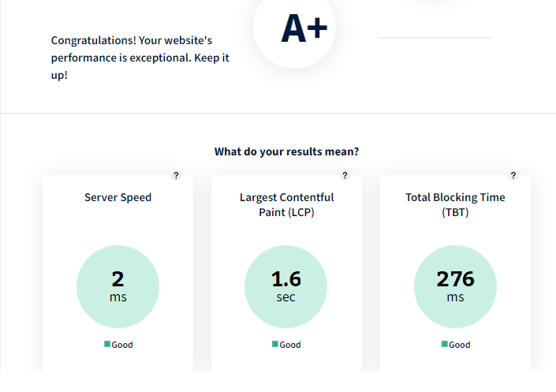Click the A+ grade badge
Image resolution: width=556 pixels, height=392 pixels.
point(295,28)
